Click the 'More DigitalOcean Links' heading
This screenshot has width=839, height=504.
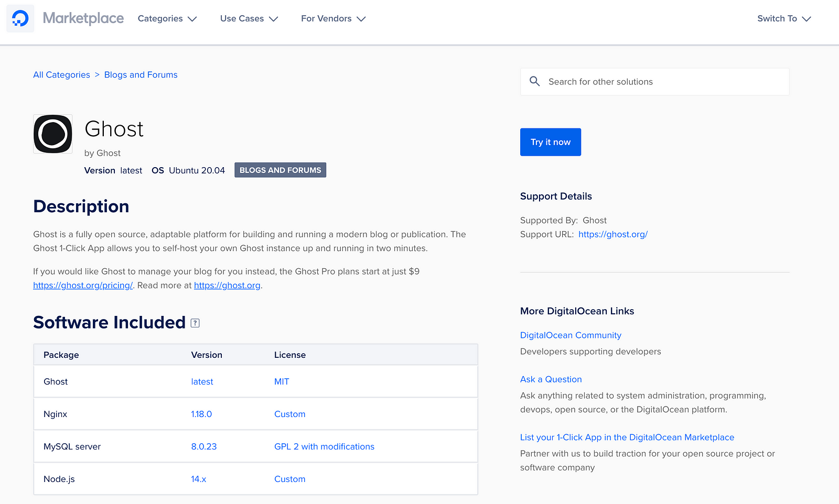point(577,311)
